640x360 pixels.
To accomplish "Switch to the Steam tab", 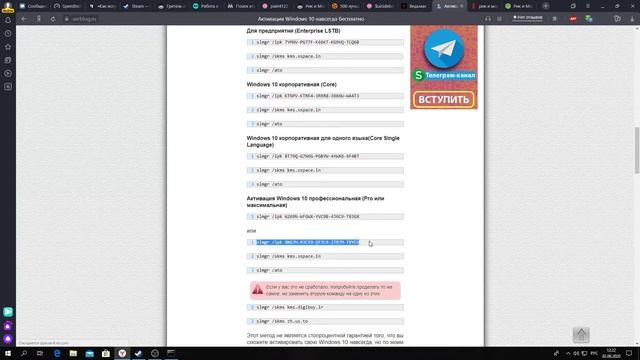I will tap(136, 6).
